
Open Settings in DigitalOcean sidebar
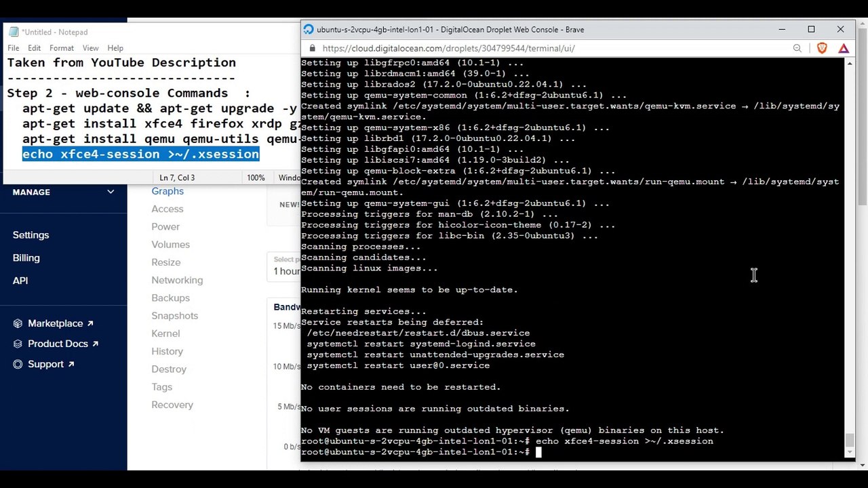pos(31,235)
